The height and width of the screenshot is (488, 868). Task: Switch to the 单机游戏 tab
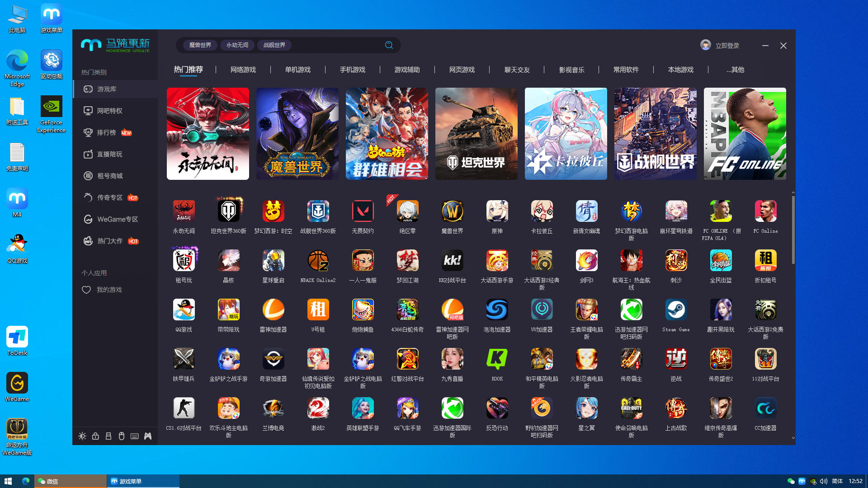[x=298, y=70]
